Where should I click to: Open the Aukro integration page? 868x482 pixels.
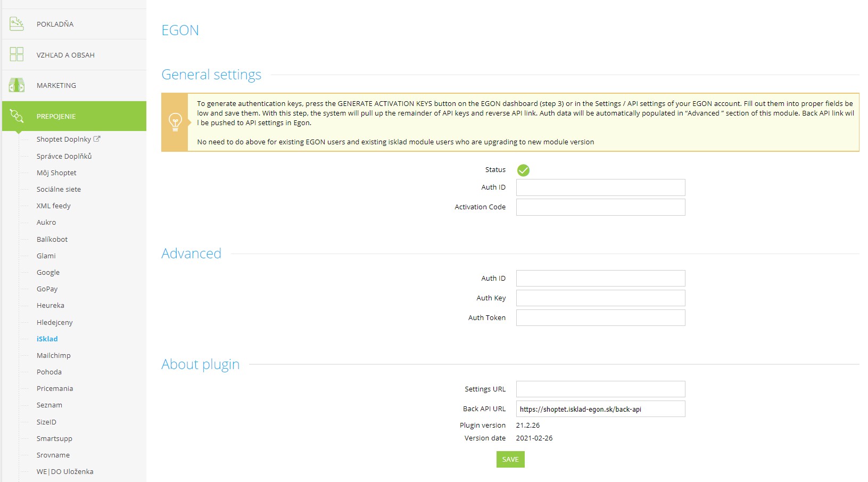(46, 222)
